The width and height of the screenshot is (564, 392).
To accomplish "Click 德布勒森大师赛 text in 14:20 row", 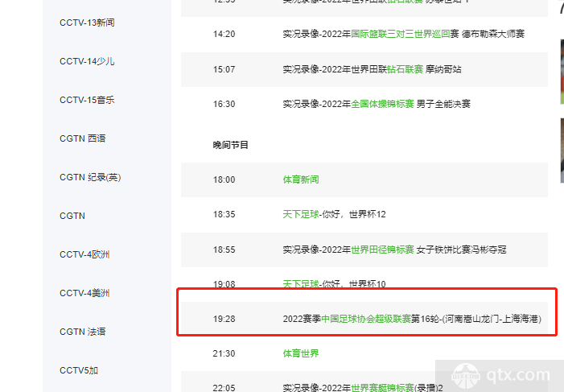I will [x=493, y=34].
